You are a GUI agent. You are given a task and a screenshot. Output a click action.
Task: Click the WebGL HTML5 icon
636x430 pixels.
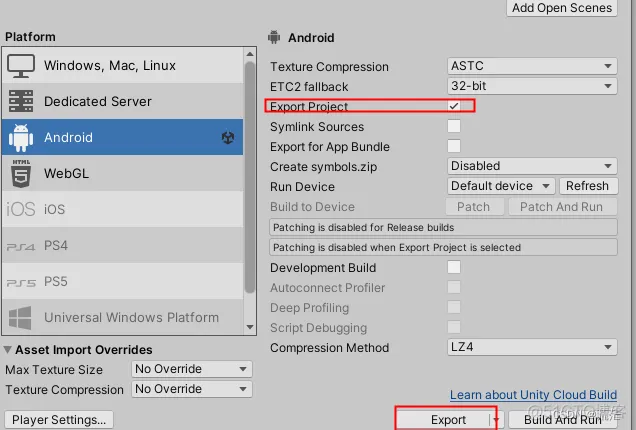[x=21, y=174]
